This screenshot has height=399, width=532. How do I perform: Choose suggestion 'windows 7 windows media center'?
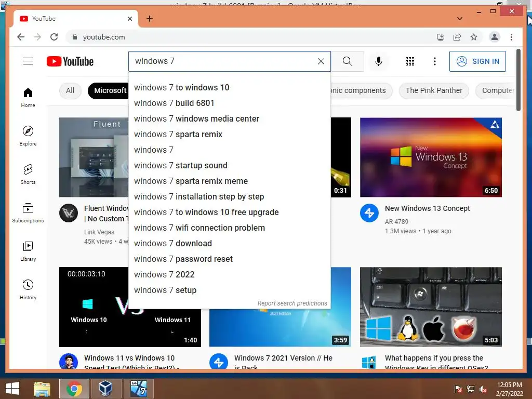point(229,119)
